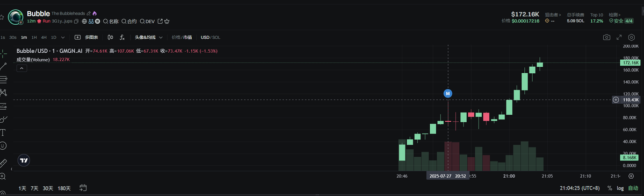Viewport: 644px width, 196px height.
Task: Open chart settings hexagon gear icon
Action: 631,38
